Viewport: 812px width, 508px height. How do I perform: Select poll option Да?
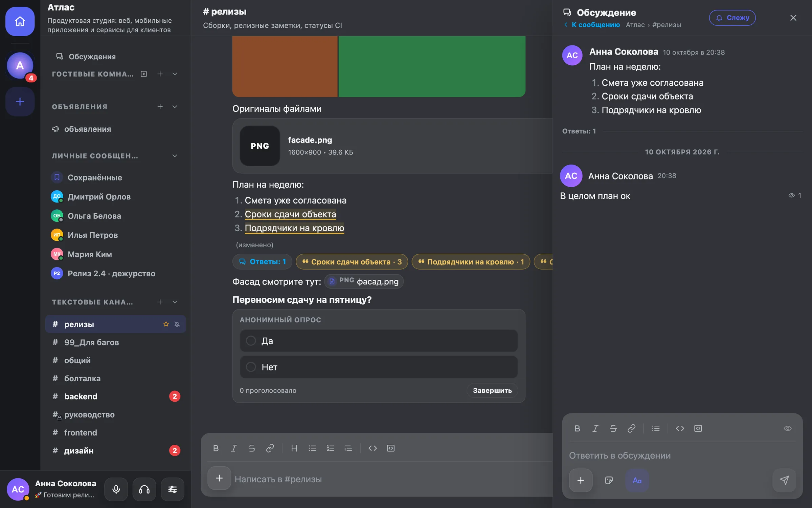click(379, 341)
